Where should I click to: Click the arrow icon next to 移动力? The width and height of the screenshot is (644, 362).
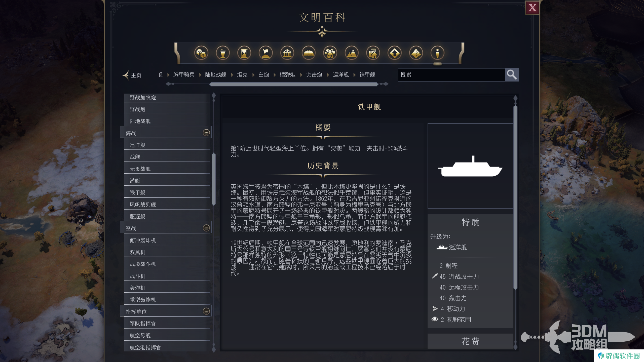pos(435,309)
